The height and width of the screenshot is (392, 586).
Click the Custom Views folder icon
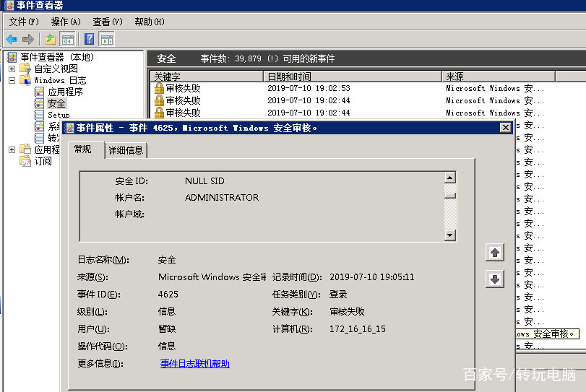click(25, 69)
